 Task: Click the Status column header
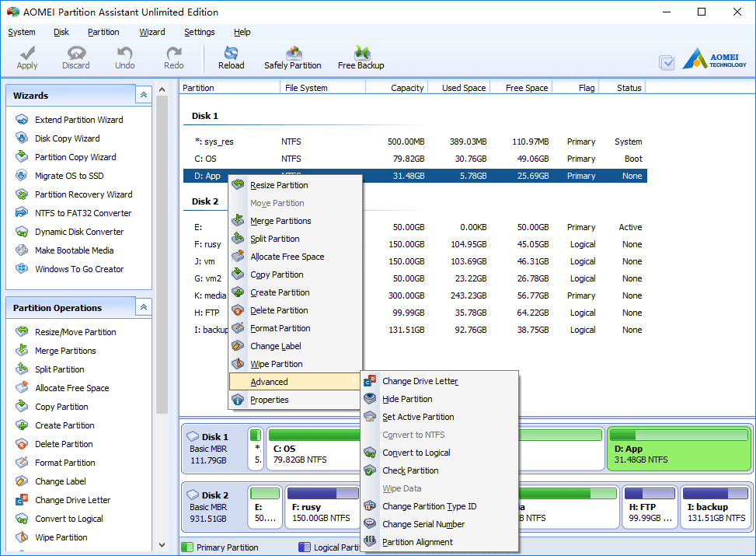(x=622, y=87)
